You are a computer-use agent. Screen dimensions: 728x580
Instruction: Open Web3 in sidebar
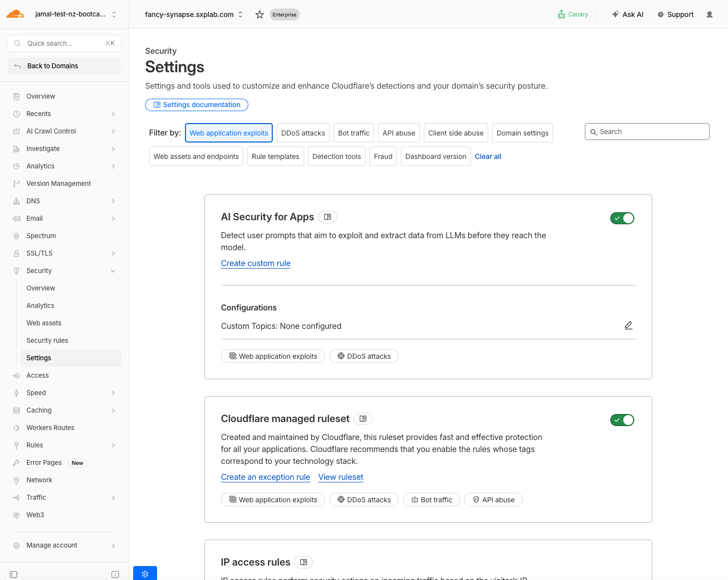(35, 515)
